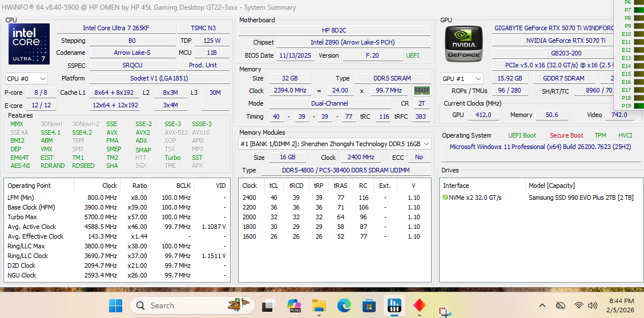Image resolution: width=644 pixels, height=318 pixels.
Task: Click the Secure Boot status label
Action: (x=566, y=135)
